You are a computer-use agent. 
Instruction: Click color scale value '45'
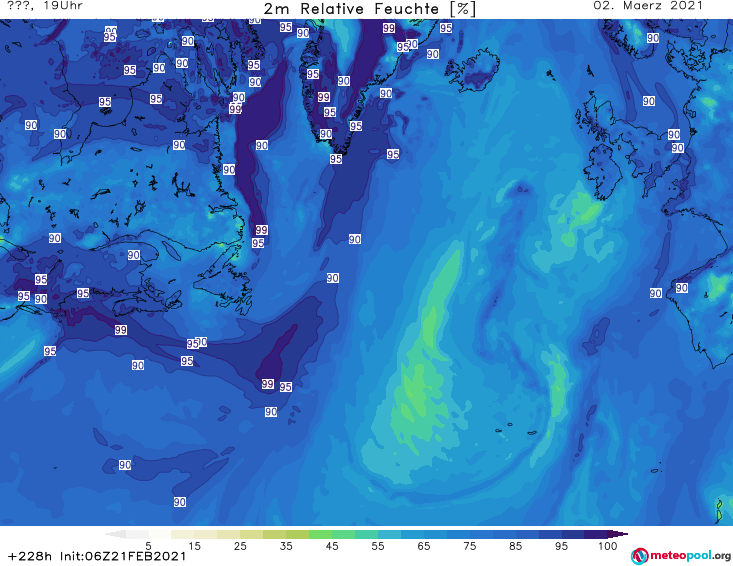332,546
